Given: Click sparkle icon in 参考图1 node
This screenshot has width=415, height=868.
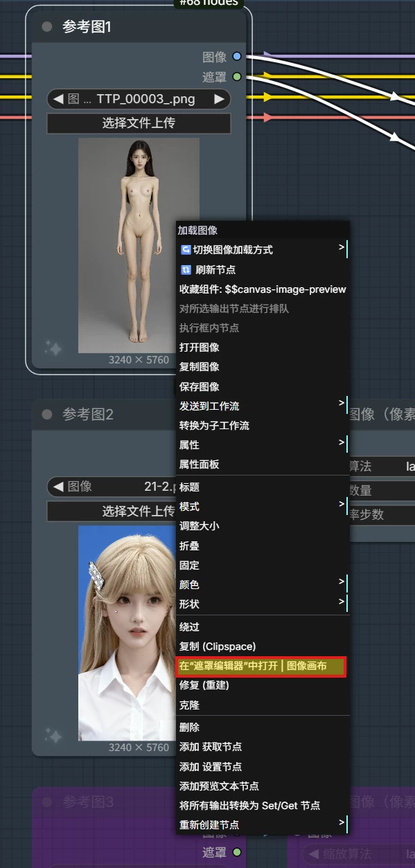Looking at the screenshot, I should (53, 347).
